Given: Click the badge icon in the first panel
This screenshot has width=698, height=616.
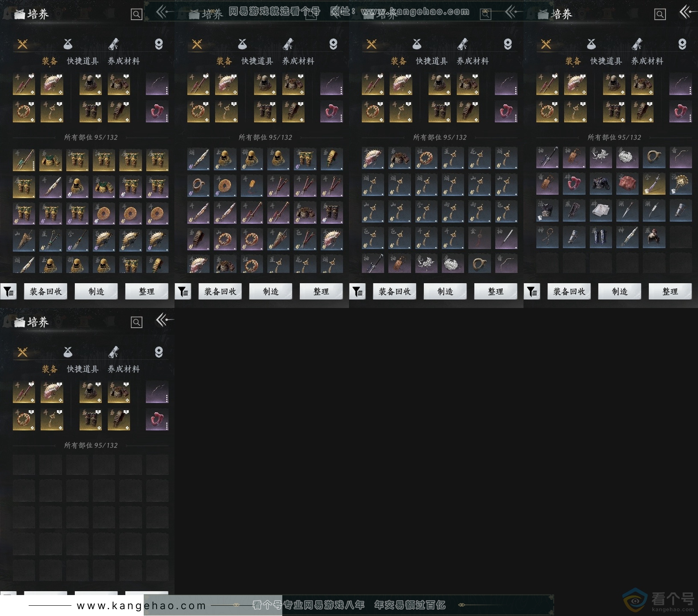Looking at the screenshot, I should click(159, 44).
